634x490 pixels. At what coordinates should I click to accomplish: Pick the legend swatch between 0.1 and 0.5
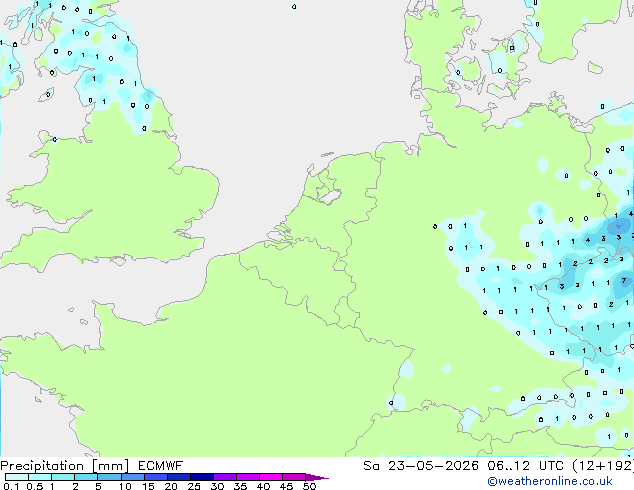17,477
